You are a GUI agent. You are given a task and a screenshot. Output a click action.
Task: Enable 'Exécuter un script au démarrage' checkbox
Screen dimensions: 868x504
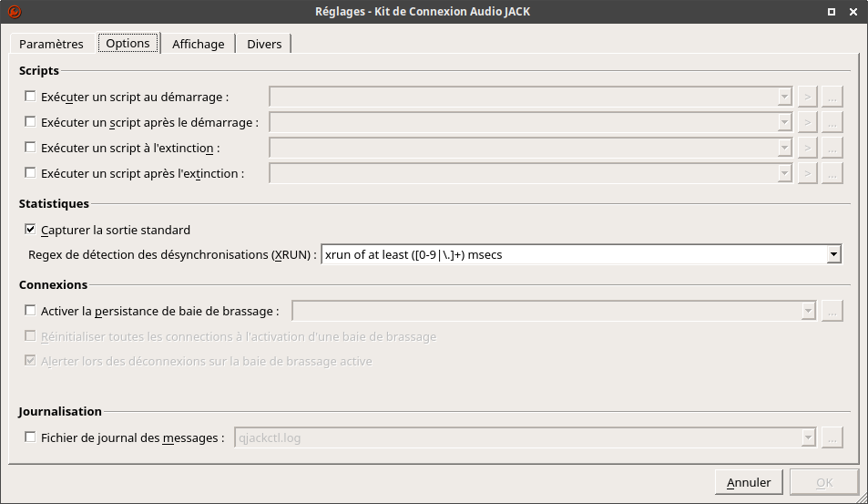[x=30, y=97]
